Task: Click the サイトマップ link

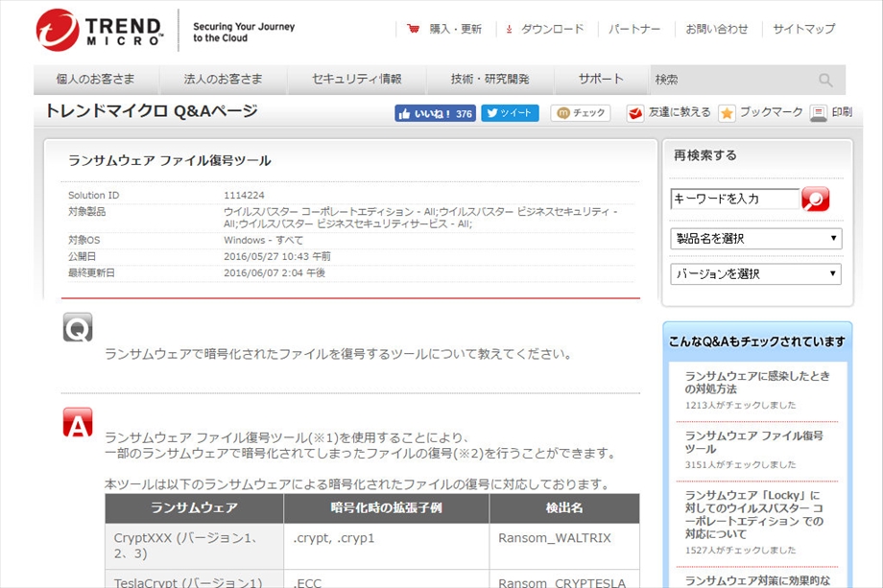Action: pos(803,29)
